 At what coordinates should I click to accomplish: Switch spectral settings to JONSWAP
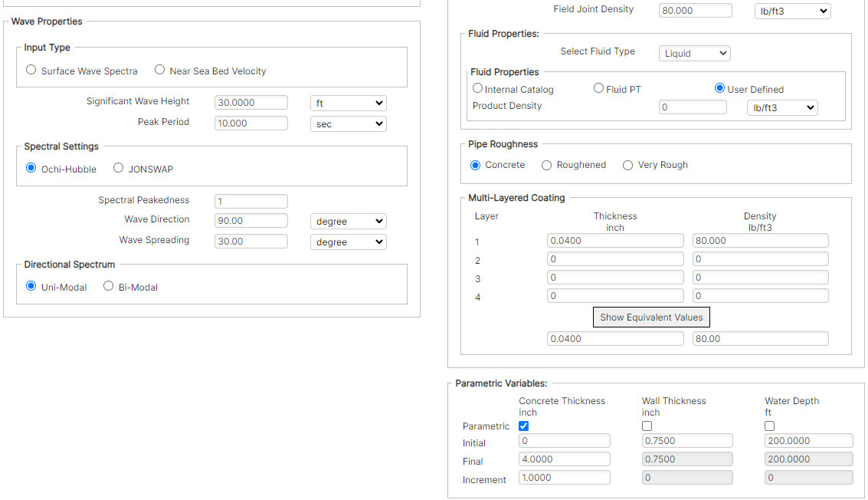tap(119, 169)
